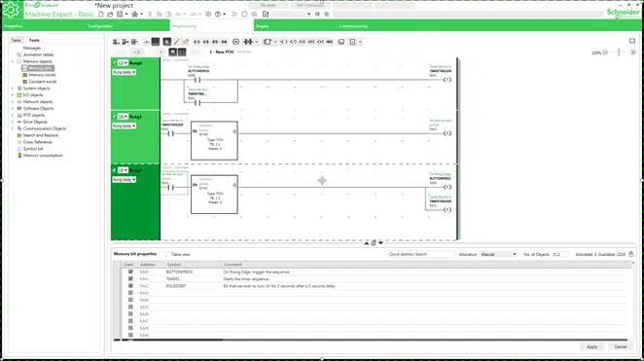Toggle the Table view checkbox
This screenshot has height=361, width=644.
[168, 254]
